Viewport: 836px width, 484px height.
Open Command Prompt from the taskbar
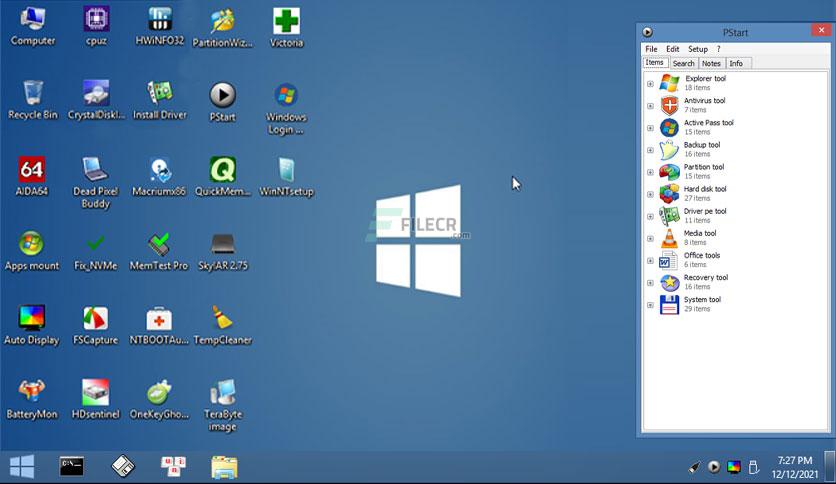(71, 466)
